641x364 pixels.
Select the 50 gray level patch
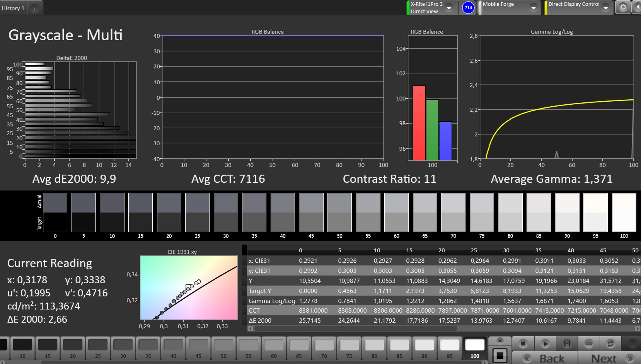click(x=223, y=348)
